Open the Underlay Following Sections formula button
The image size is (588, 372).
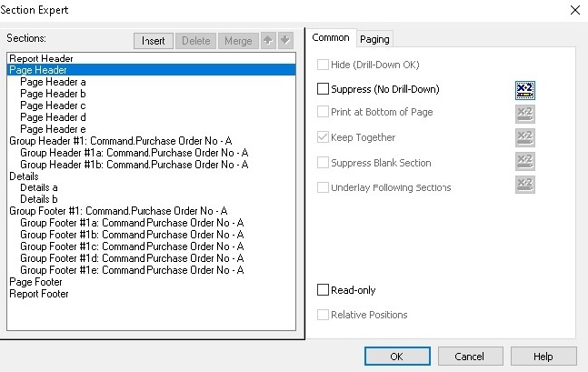pos(525,185)
